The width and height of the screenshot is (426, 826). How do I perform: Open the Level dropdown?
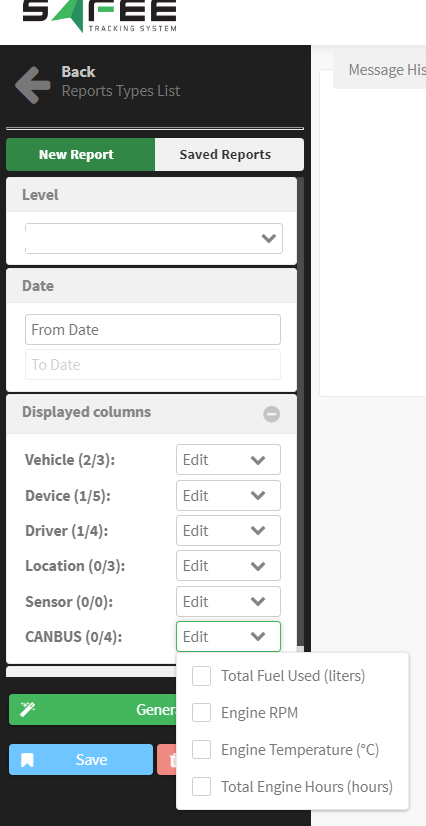pos(154,238)
